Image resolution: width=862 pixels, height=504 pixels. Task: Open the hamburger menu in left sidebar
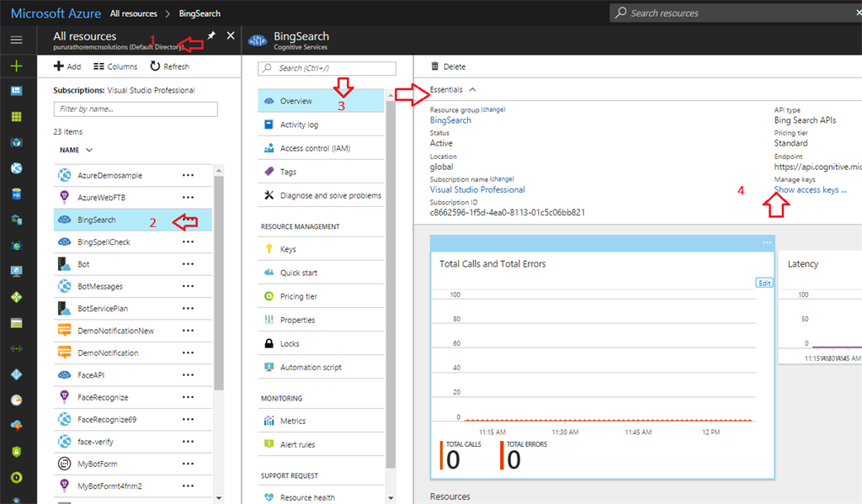[17, 40]
